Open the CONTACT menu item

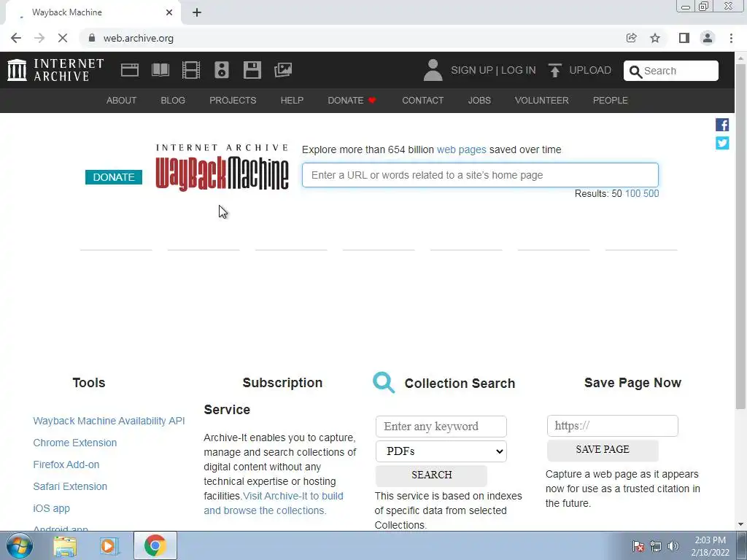click(x=422, y=101)
